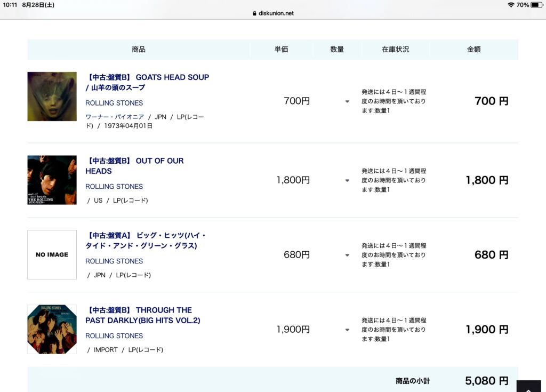Viewport: 546px width, 392px height.
Task: Open the ワーナー・パイオニア label link
Action: [x=115, y=117]
